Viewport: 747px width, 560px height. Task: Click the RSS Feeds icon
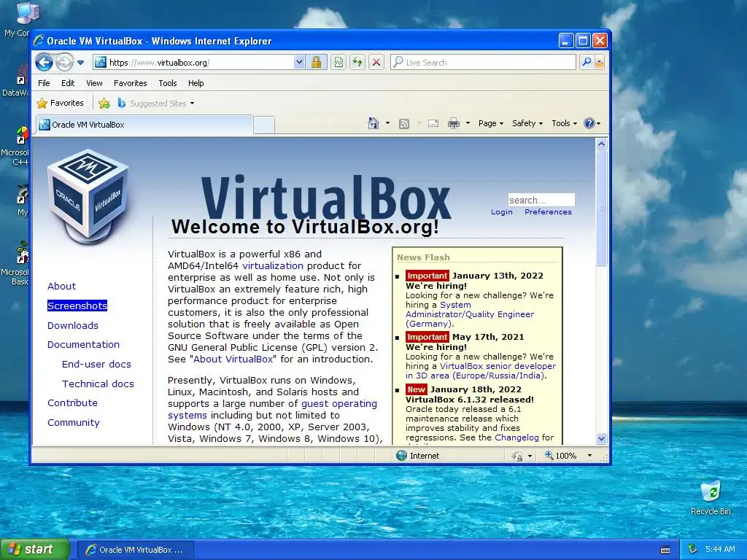pos(404,124)
